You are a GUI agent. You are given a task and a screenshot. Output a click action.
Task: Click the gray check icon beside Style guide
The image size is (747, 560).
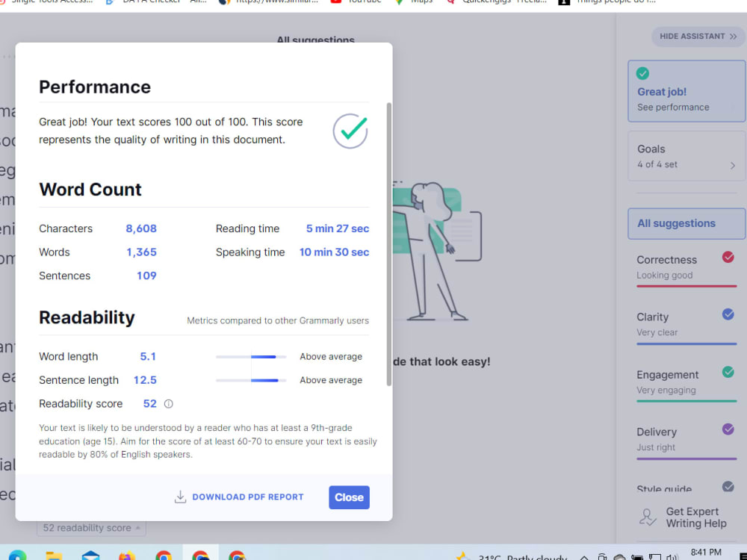728,486
